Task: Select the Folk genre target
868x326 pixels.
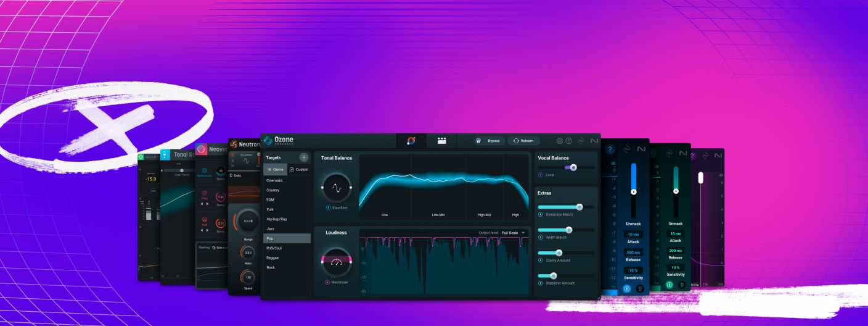Action: coord(287,209)
